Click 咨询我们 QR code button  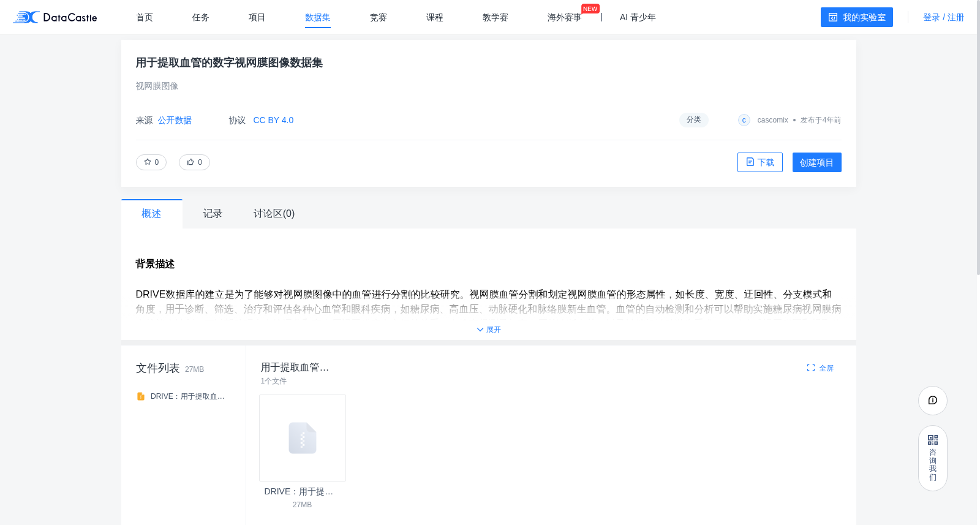pos(933,458)
